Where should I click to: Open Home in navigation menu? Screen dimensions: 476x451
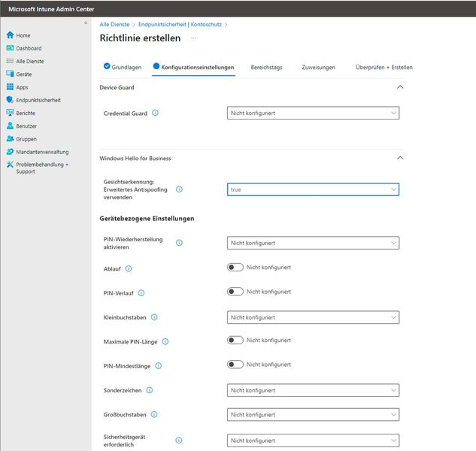point(23,35)
